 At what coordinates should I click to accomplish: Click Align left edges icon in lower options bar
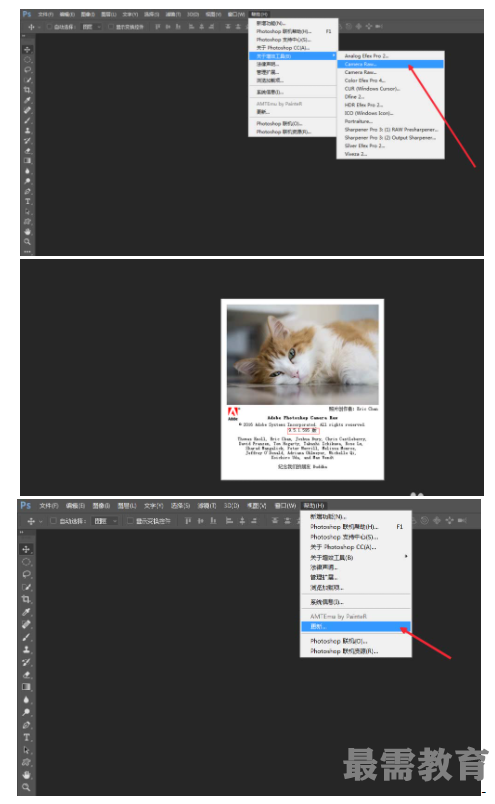click(229, 521)
